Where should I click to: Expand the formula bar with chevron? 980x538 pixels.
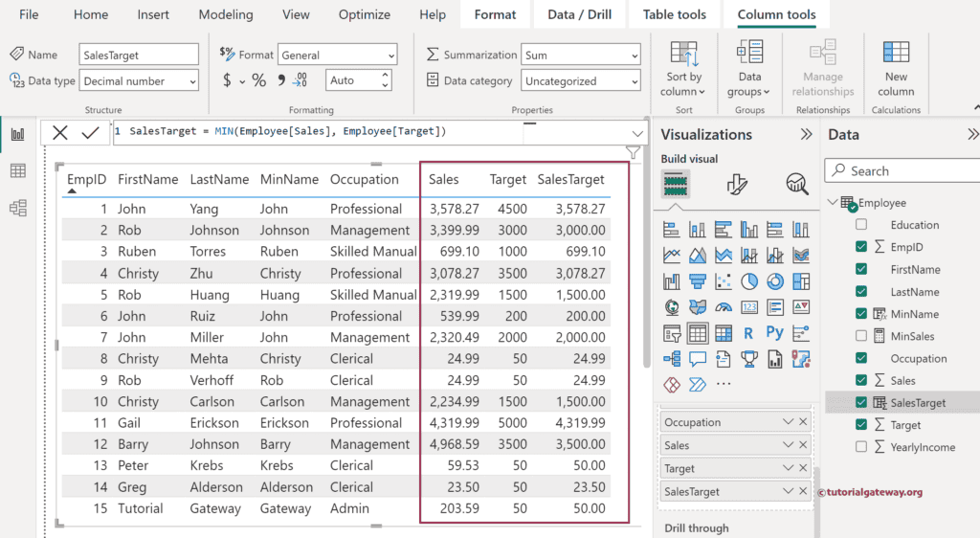point(636,133)
